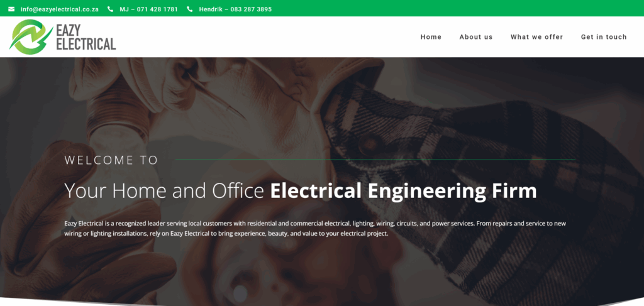Call MJ at 071 428 1781

[x=148, y=9]
